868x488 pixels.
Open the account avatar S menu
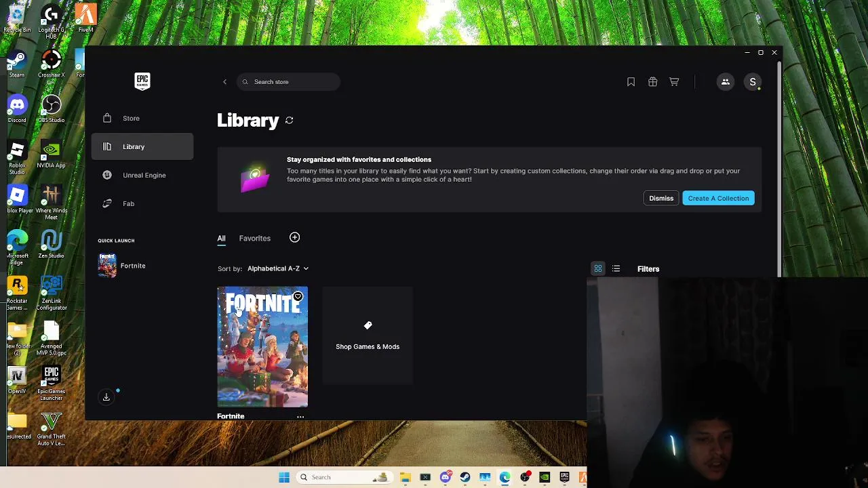pyautogui.click(x=753, y=82)
